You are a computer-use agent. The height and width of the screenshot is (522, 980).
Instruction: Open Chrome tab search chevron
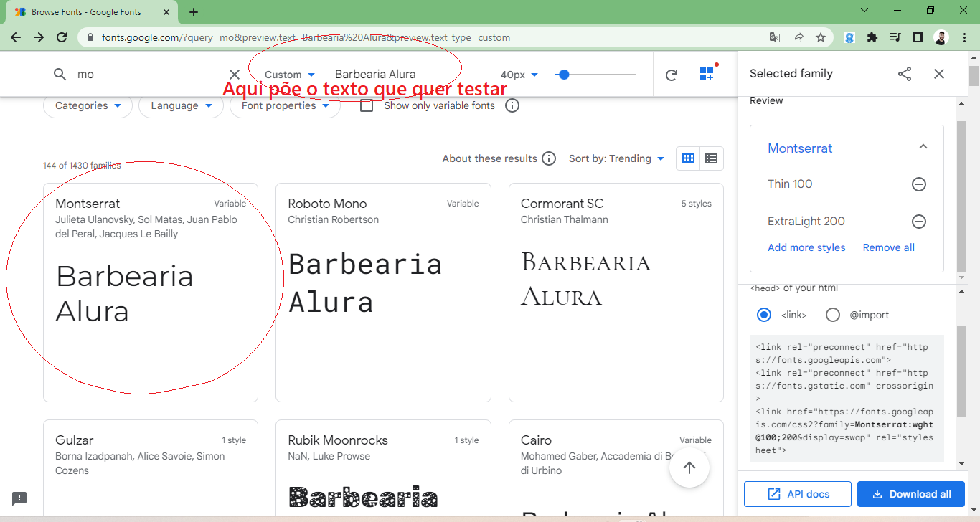click(864, 11)
